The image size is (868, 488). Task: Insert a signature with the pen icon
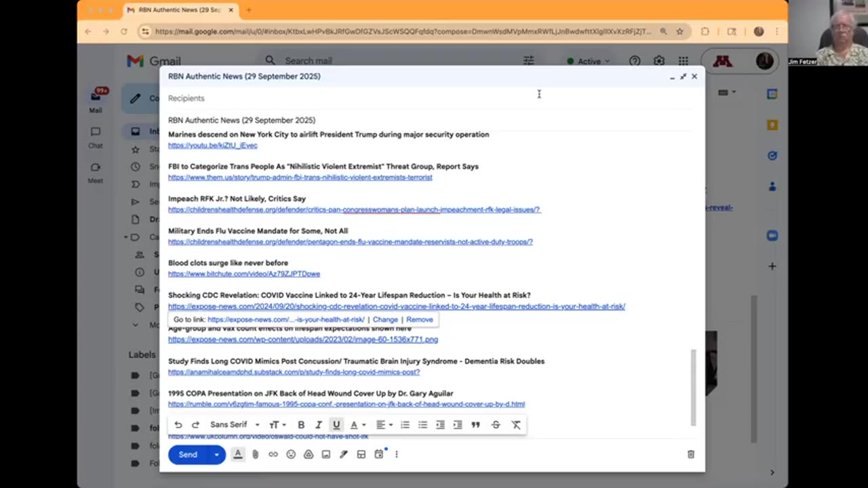click(x=344, y=454)
